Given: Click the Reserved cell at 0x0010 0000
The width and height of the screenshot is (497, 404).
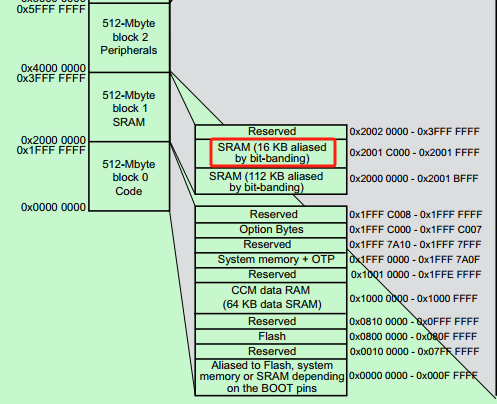Looking at the screenshot, I should 271,351.
